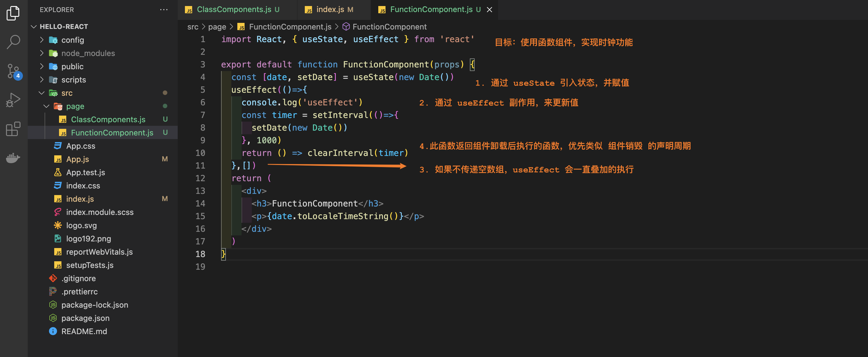Click the page breadcrumb segment

coord(217,27)
